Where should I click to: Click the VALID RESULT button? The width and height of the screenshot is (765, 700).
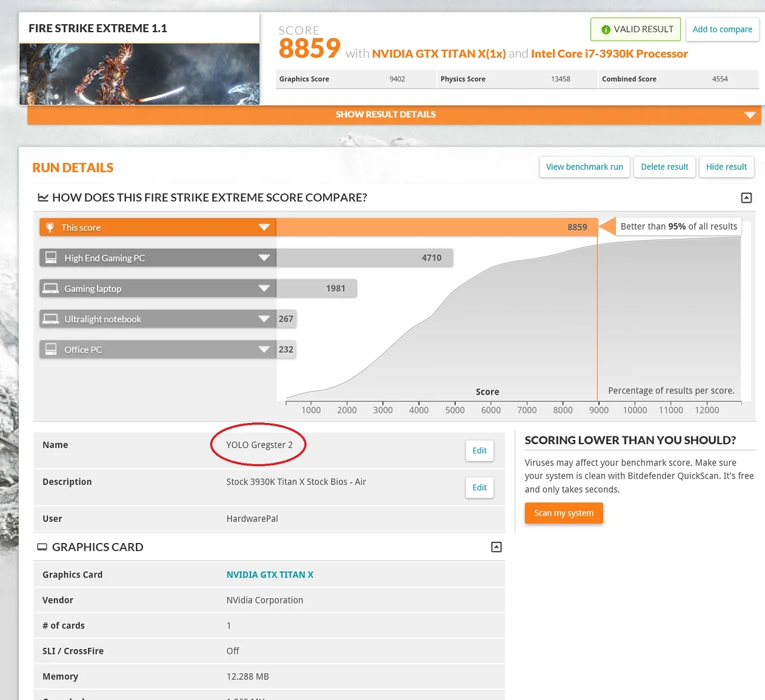tap(636, 29)
